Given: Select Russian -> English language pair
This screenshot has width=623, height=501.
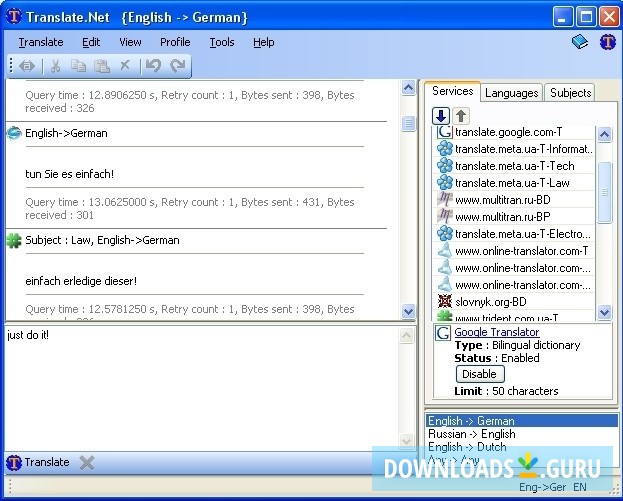Looking at the screenshot, I should point(522,434).
